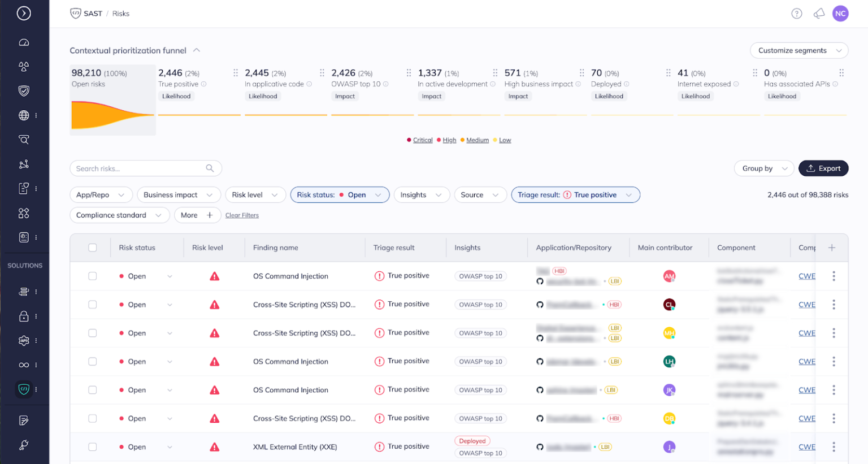Click the help question mark icon
The image size is (868, 464).
pyautogui.click(x=797, y=13)
